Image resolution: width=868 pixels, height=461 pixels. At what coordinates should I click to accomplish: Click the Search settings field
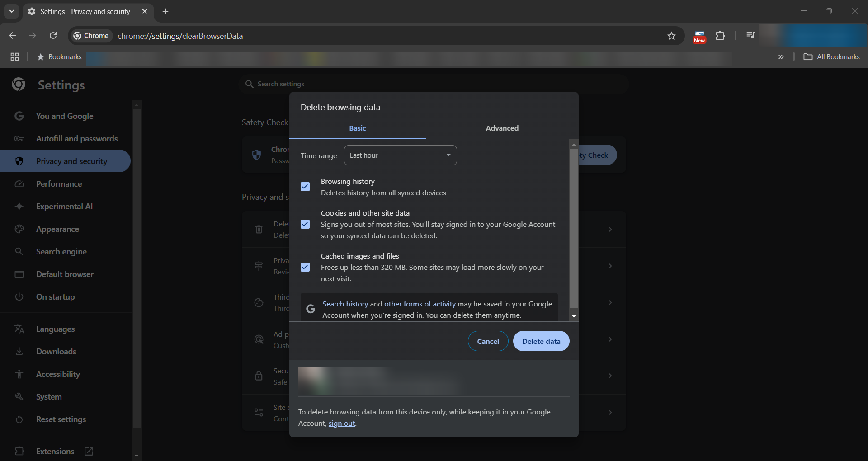pos(434,84)
